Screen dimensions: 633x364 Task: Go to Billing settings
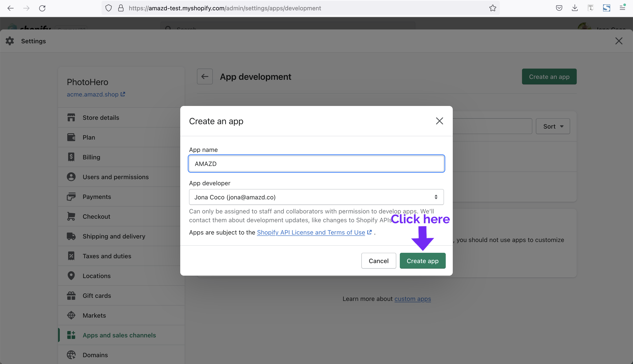[x=121, y=157]
